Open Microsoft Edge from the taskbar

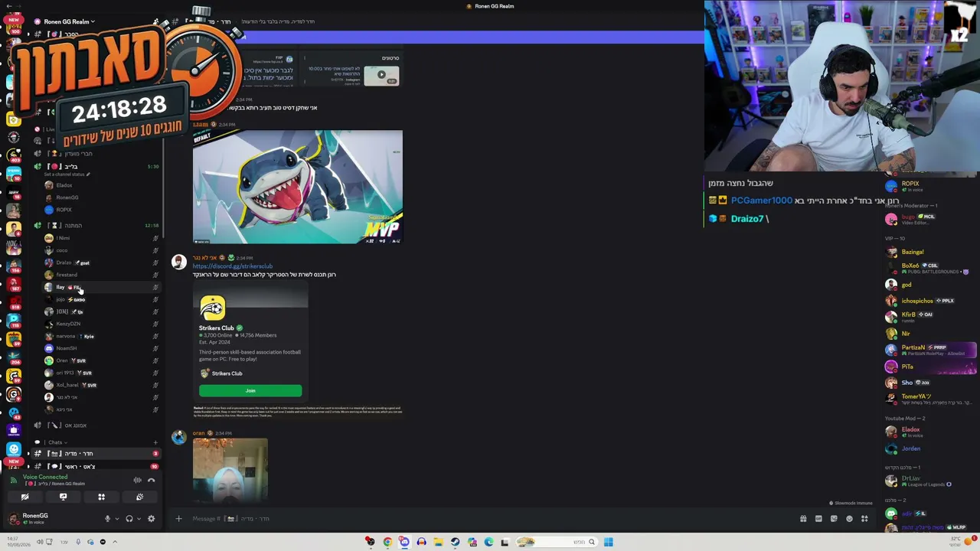(x=488, y=542)
